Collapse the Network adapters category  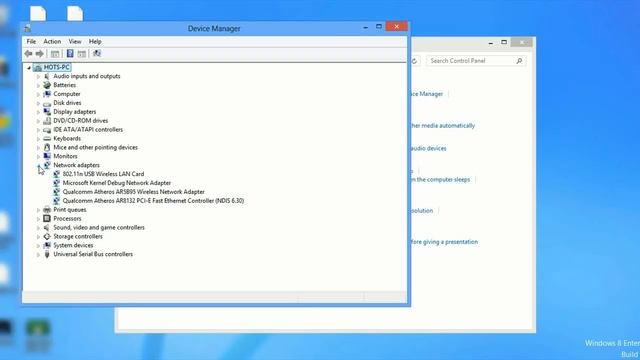[38, 166]
